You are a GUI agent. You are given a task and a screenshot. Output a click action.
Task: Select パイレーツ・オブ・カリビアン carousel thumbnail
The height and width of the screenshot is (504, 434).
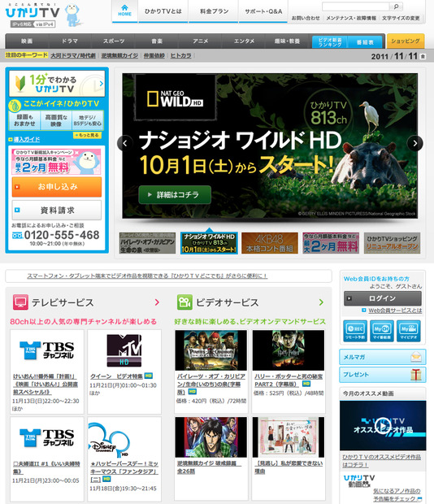147,243
